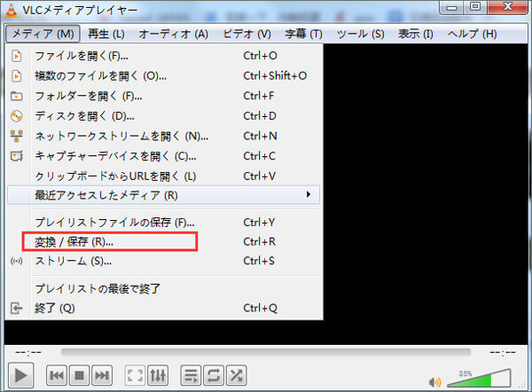Image resolution: width=532 pixels, height=392 pixels.
Task: Click the ファイルを開く file icon
Action: pyautogui.click(x=16, y=56)
